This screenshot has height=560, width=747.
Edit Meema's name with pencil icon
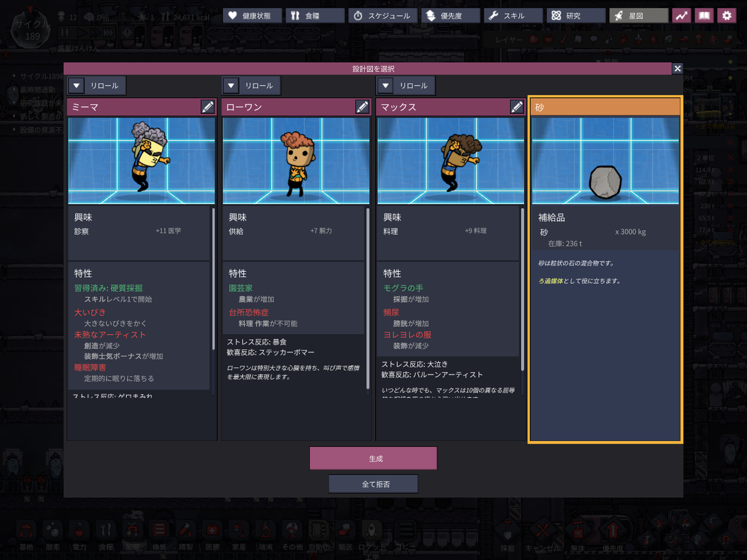[x=208, y=106]
